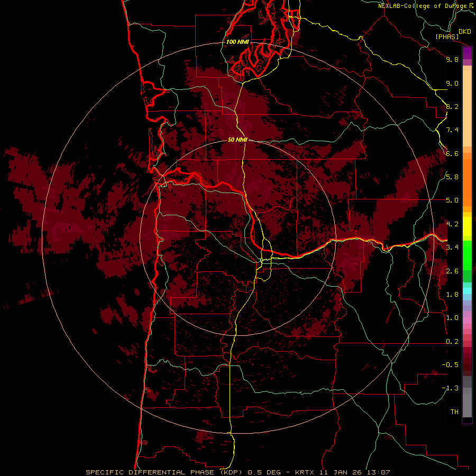Click the yellow segment of color bar
The image size is (476, 476).
pos(467,226)
